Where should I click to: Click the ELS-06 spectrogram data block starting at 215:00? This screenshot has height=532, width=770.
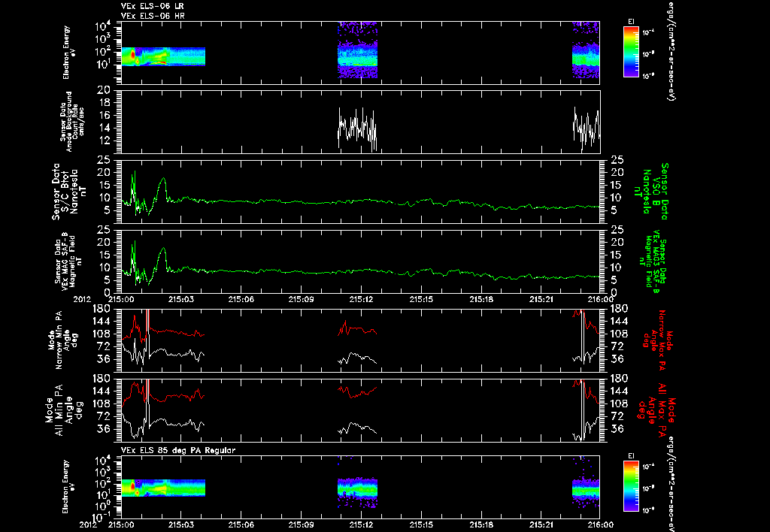click(x=163, y=56)
